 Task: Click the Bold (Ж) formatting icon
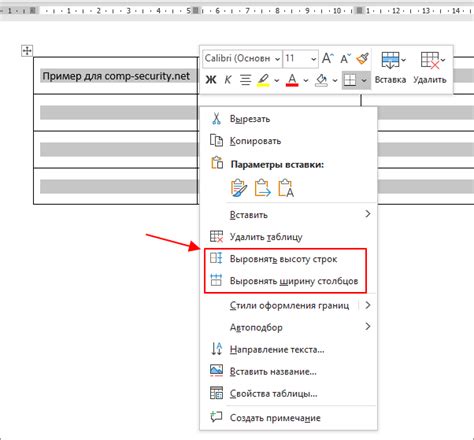coord(211,80)
